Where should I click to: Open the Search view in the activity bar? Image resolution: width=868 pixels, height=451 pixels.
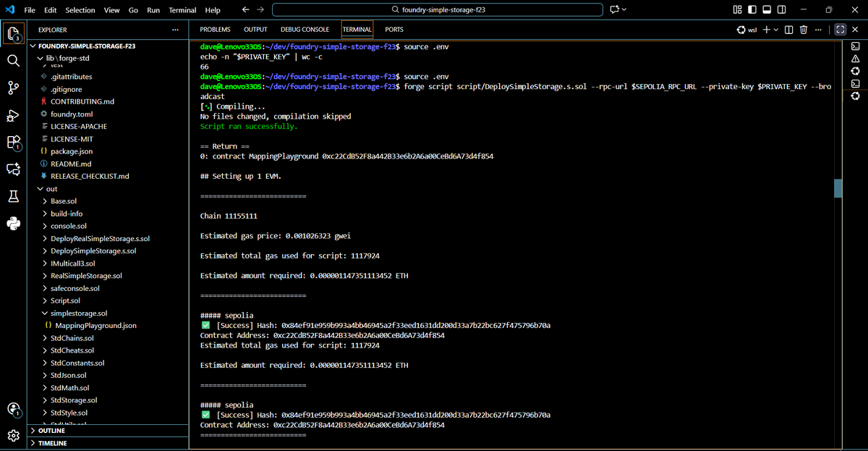click(13, 60)
